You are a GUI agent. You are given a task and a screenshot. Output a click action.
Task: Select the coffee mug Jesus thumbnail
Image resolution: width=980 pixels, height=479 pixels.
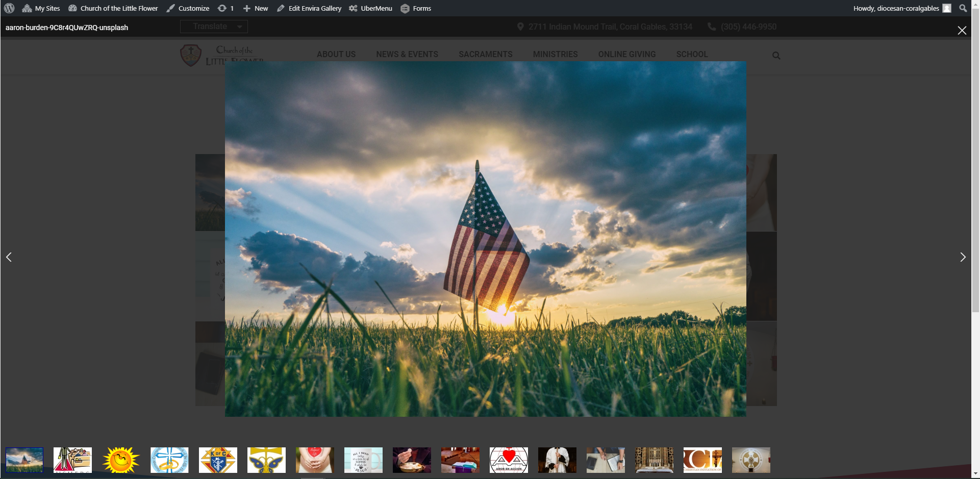pos(363,460)
